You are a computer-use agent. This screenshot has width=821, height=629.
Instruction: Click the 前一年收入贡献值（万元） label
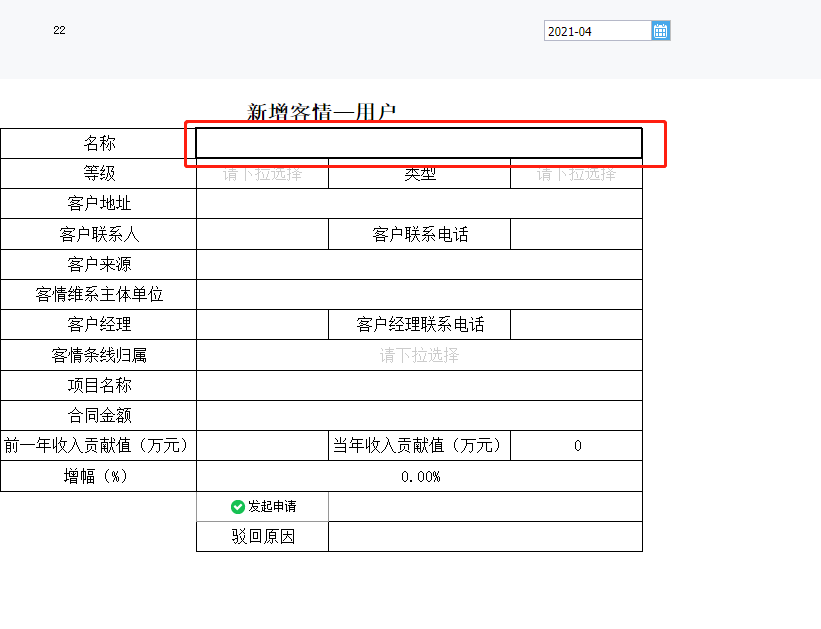(98, 446)
